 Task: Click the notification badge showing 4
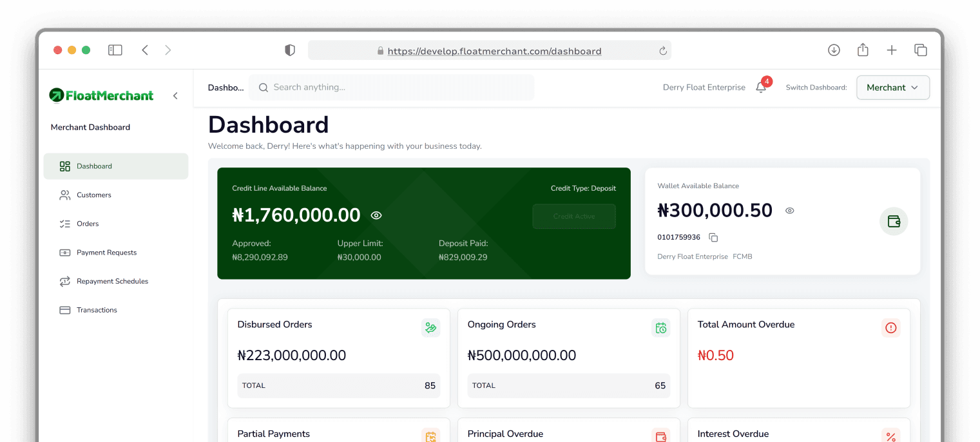tap(767, 82)
